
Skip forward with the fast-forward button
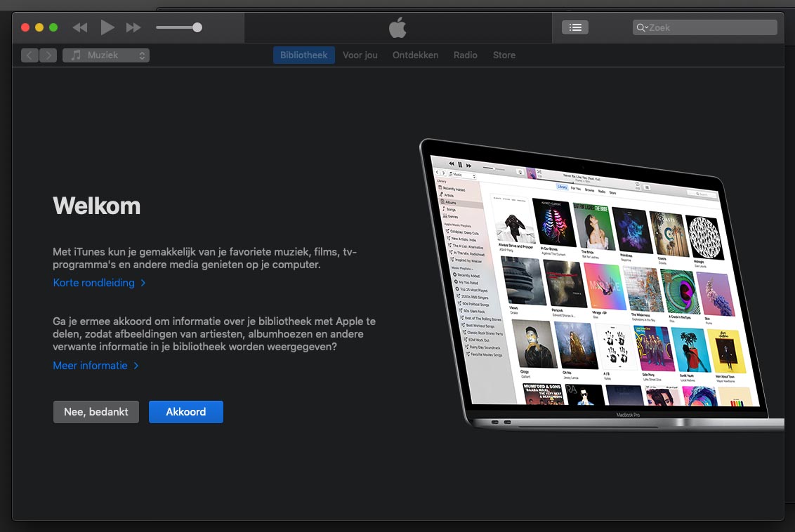click(133, 27)
